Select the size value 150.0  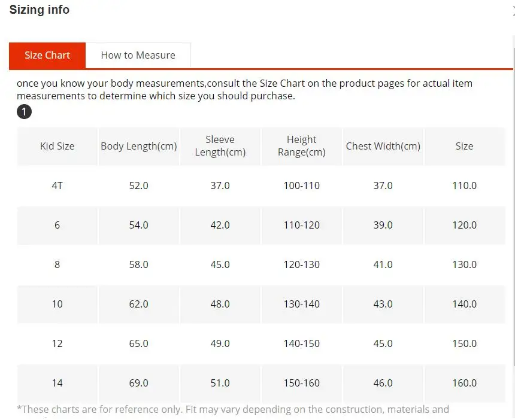(x=465, y=343)
